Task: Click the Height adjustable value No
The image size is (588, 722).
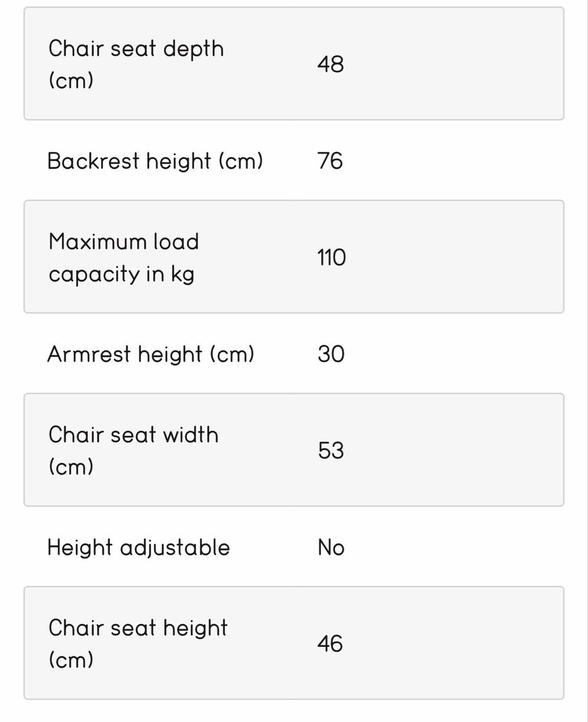Action: 331,548
